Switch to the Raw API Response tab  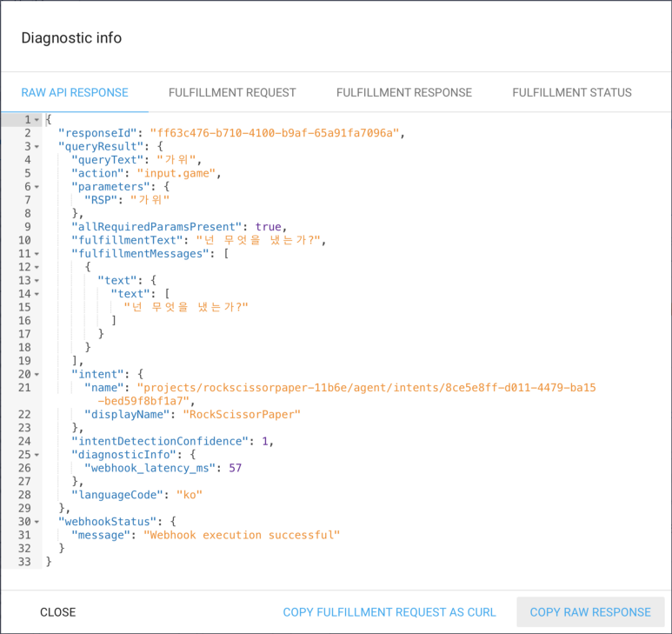(75, 92)
